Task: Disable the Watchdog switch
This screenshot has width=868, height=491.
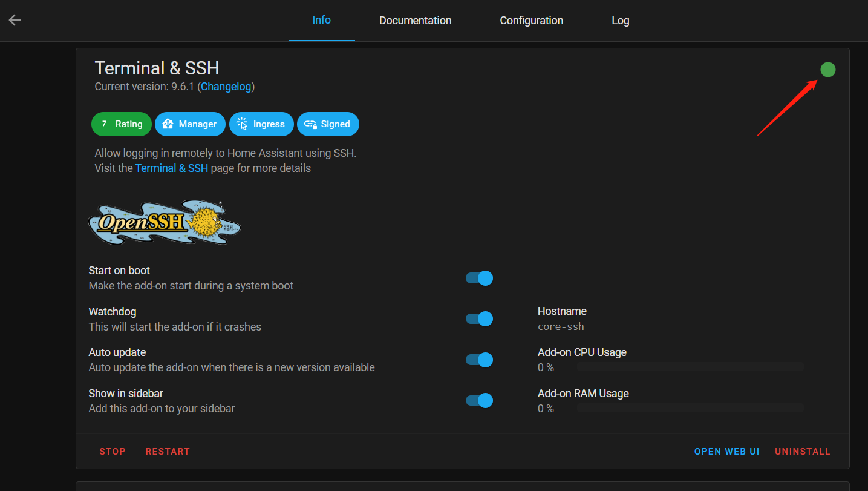Action: coord(480,319)
